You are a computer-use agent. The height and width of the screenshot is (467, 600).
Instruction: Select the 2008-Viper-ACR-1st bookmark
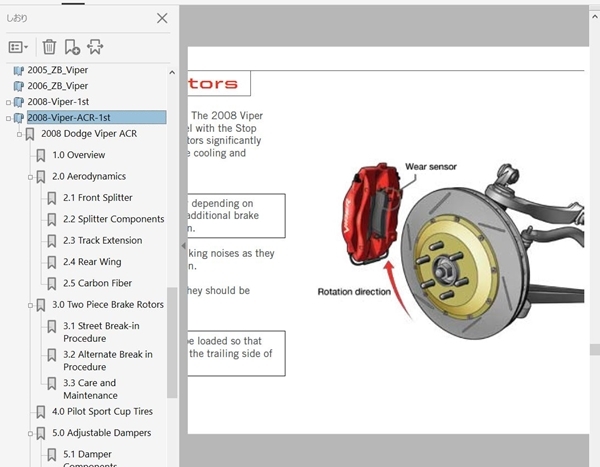pos(96,117)
